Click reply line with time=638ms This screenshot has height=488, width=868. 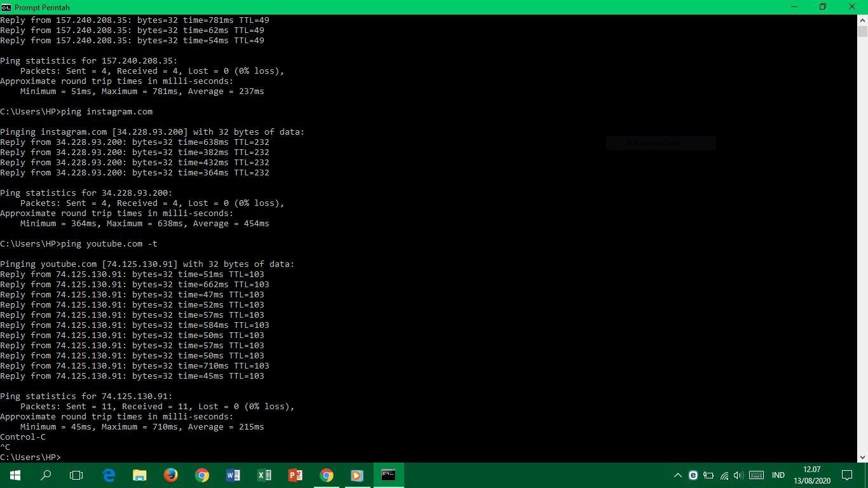tap(135, 142)
